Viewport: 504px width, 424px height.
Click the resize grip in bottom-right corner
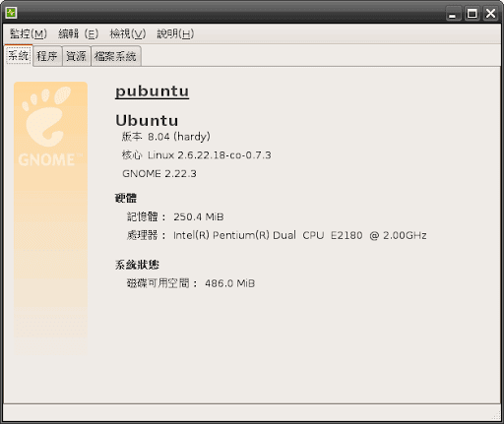496,416
